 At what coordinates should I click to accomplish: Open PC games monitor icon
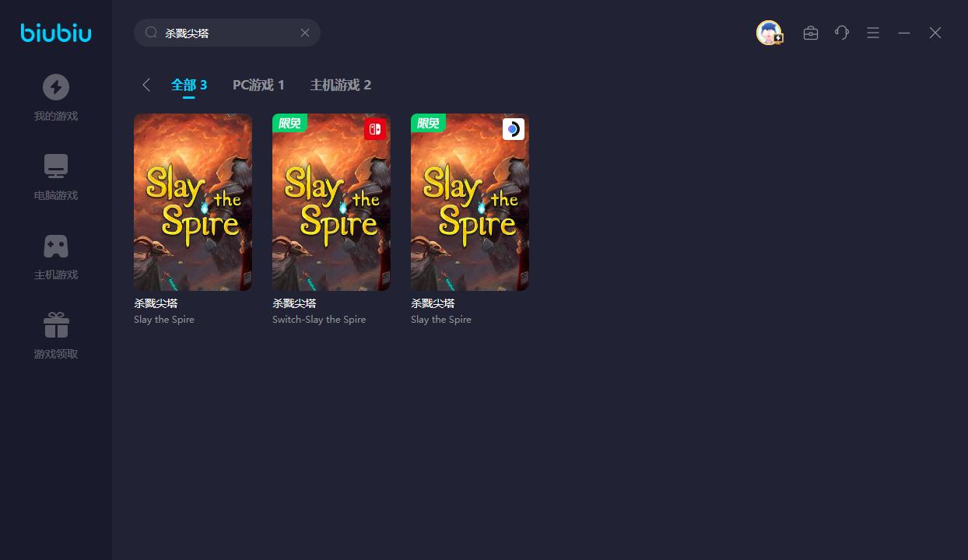click(x=56, y=166)
